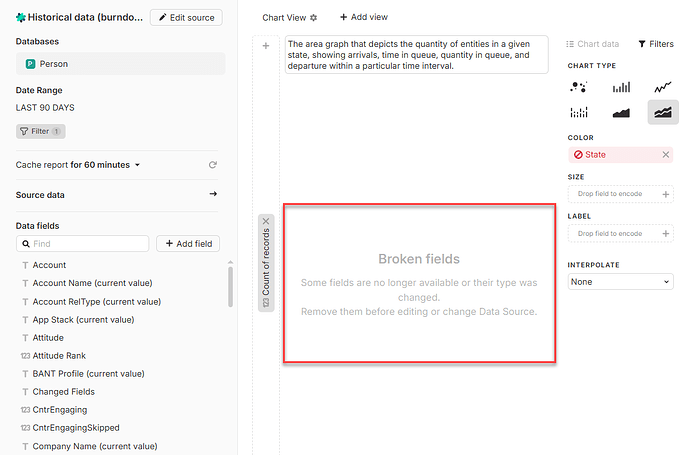Viewport: 690px width, 455px height.
Task: Select the Account field
Action: point(49,265)
